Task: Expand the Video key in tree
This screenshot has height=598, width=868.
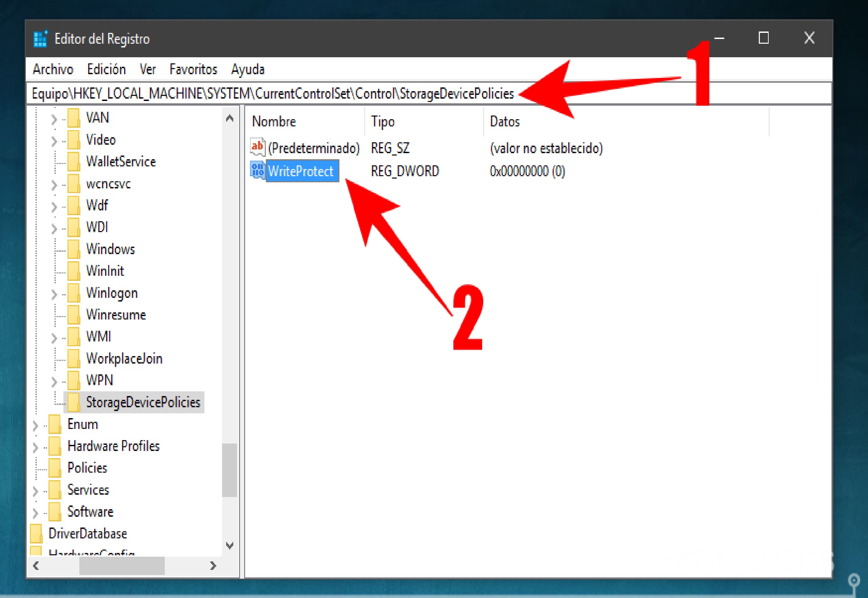Action: [54, 141]
